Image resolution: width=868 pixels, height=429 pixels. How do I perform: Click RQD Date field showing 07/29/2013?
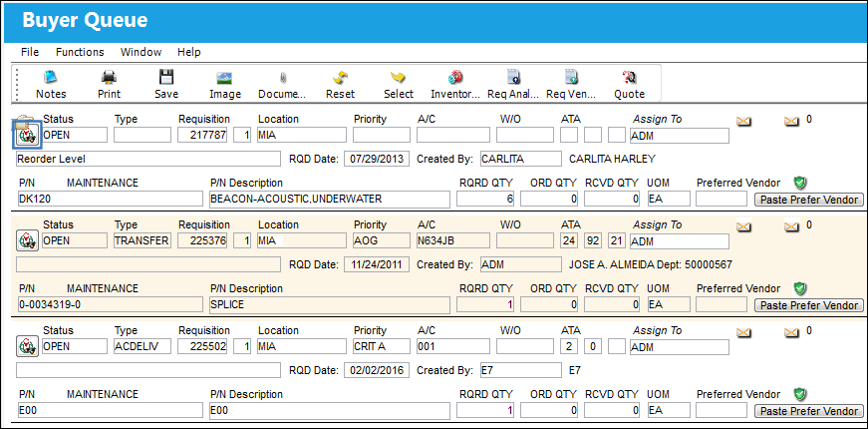(x=377, y=159)
